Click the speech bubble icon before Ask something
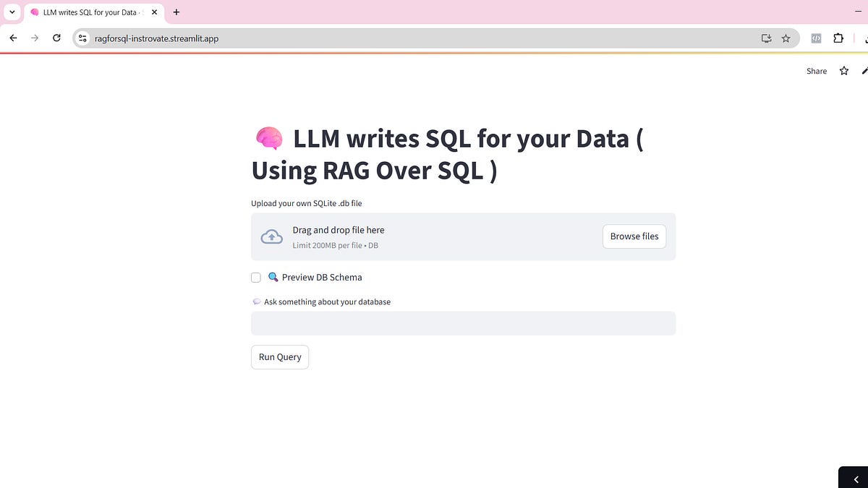Screen dimensions: 868x488 coord(256,301)
